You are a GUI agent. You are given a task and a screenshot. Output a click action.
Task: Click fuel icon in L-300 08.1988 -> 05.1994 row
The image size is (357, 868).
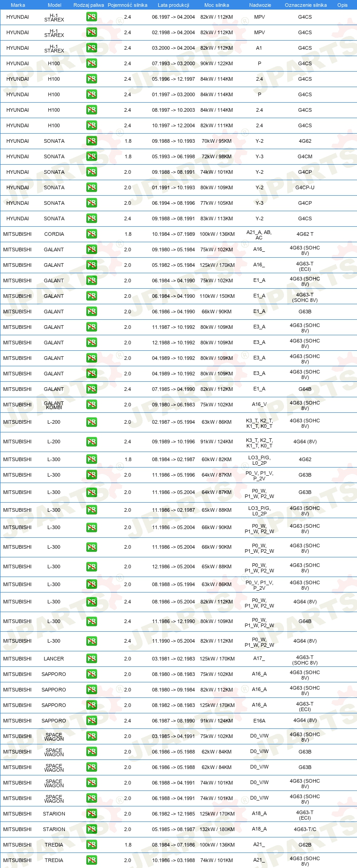point(91,584)
